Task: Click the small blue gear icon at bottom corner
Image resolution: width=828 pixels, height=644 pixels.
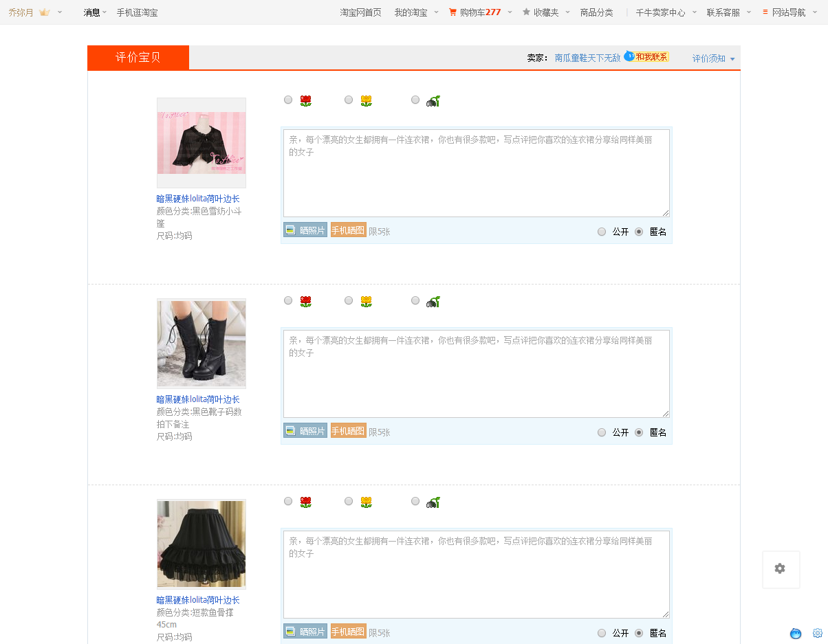Action: click(x=818, y=633)
